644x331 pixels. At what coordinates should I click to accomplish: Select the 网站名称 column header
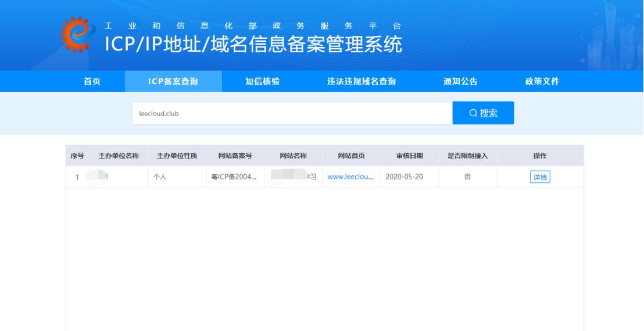tap(294, 156)
